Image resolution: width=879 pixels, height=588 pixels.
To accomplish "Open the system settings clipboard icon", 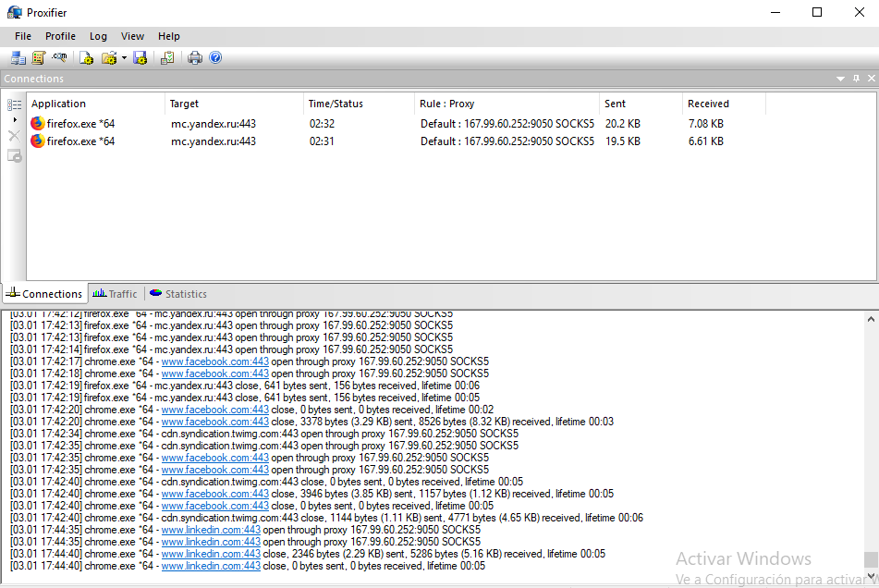I will coord(167,57).
